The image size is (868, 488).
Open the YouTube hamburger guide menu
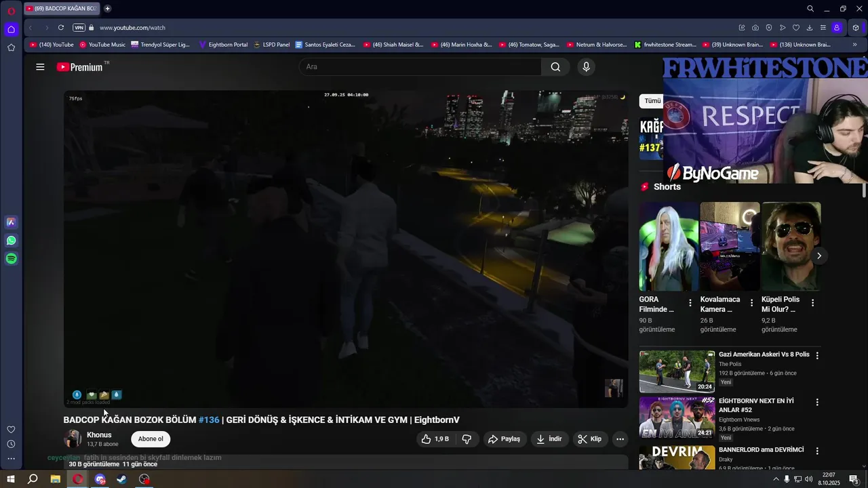(40, 67)
